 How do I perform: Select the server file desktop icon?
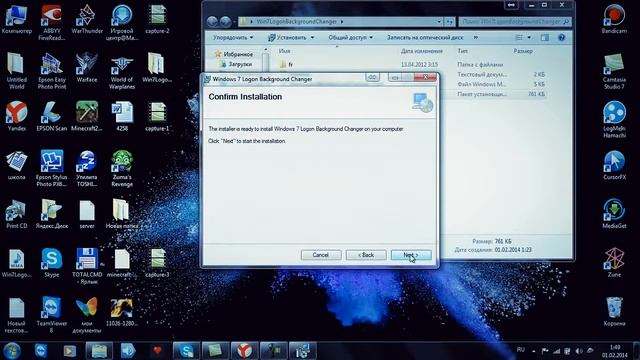pyautogui.click(x=87, y=214)
